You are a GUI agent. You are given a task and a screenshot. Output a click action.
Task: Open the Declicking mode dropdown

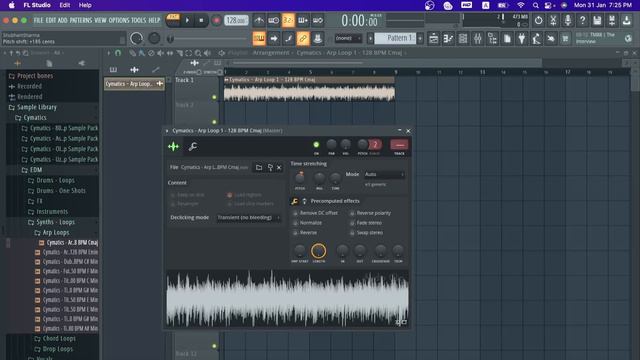pyautogui.click(x=248, y=218)
